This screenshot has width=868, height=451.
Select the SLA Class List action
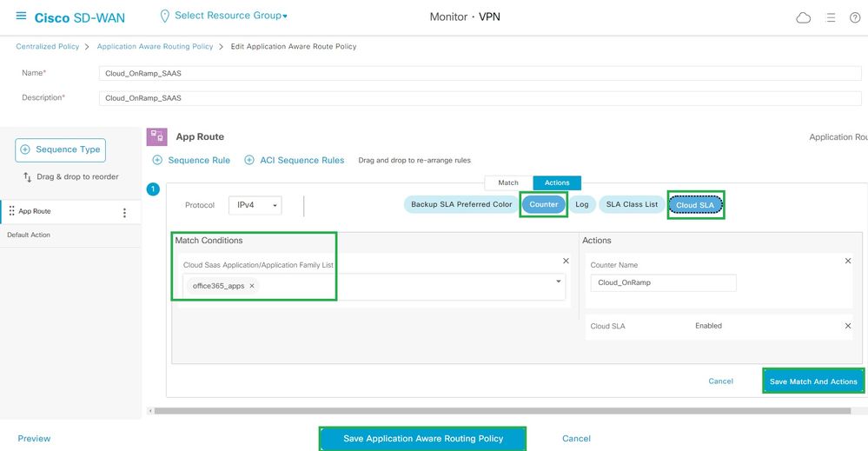click(x=632, y=204)
